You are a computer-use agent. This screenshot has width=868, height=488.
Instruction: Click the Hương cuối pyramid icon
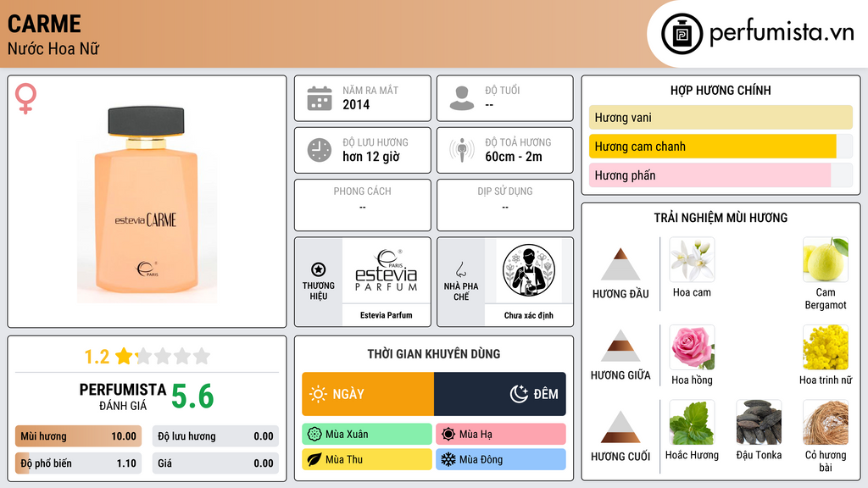tap(620, 427)
